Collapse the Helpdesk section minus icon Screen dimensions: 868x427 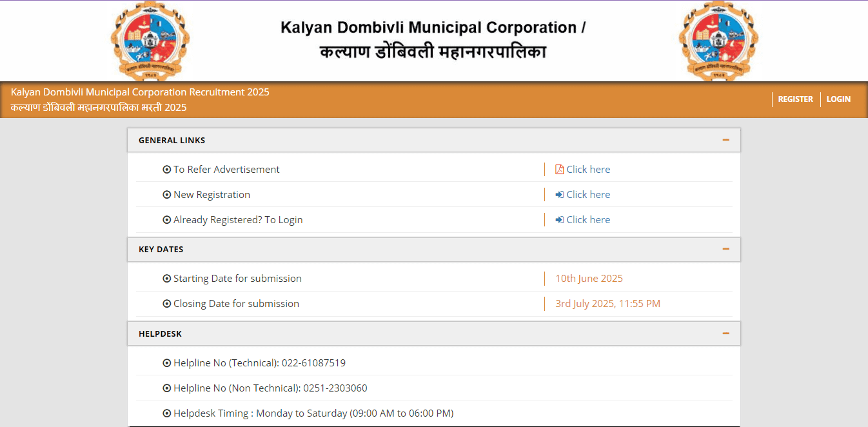pos(725,333)
